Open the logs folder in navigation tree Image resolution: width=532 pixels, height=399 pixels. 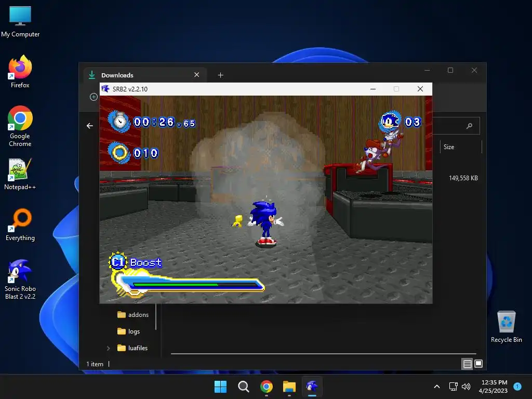pos(129,331)
